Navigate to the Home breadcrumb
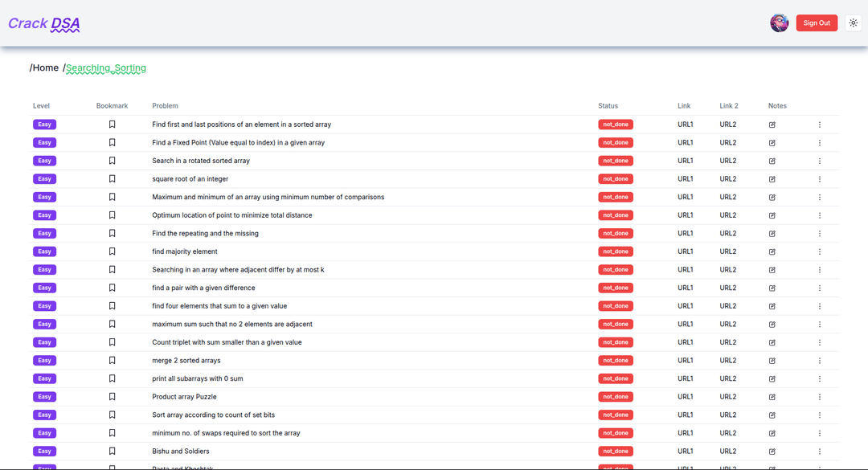This screenshot has height=470, width=868. pyautogui.click(x=46, y=68)
